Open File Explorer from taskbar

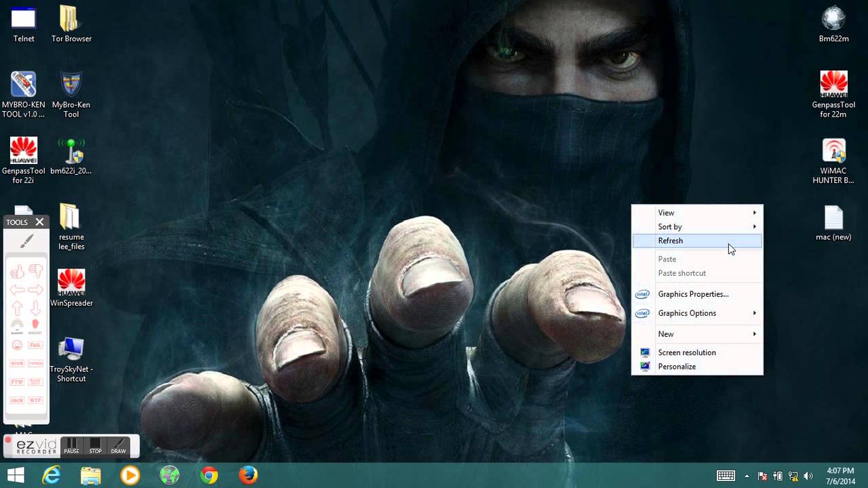pyautogui.click(x=91, y=475)
